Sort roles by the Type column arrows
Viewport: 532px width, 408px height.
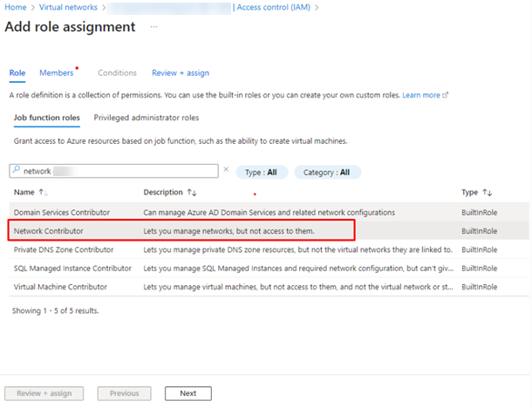(488, 193)
